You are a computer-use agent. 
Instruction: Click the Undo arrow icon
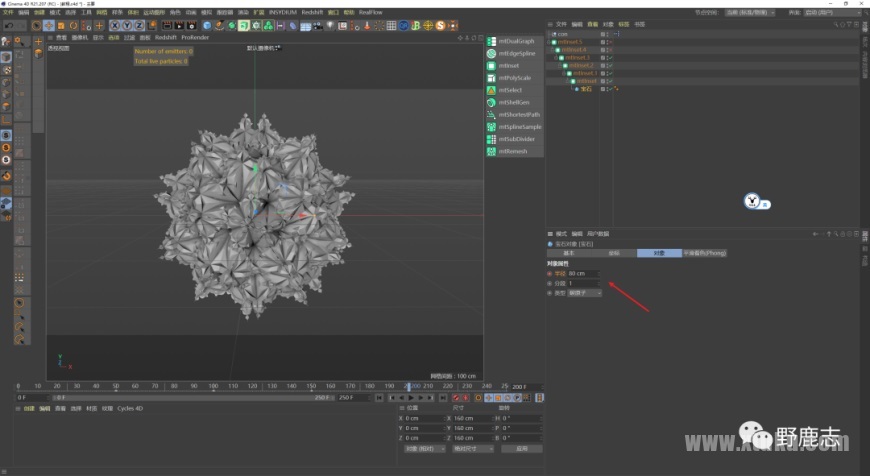(x=9, y=26)
